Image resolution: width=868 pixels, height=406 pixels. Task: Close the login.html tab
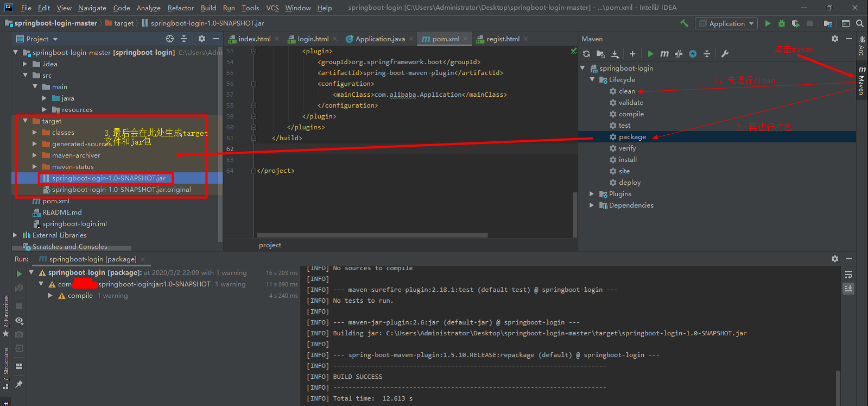click(x=335, y=39)
